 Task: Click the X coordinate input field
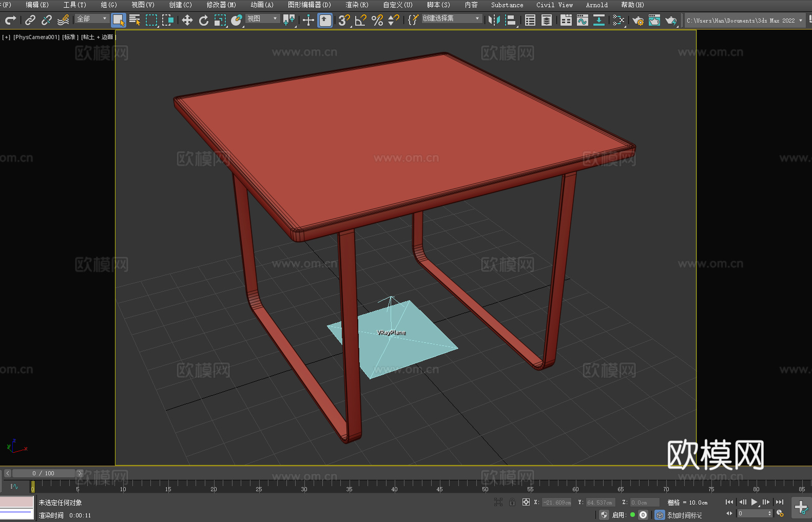[x=557, y=502]
